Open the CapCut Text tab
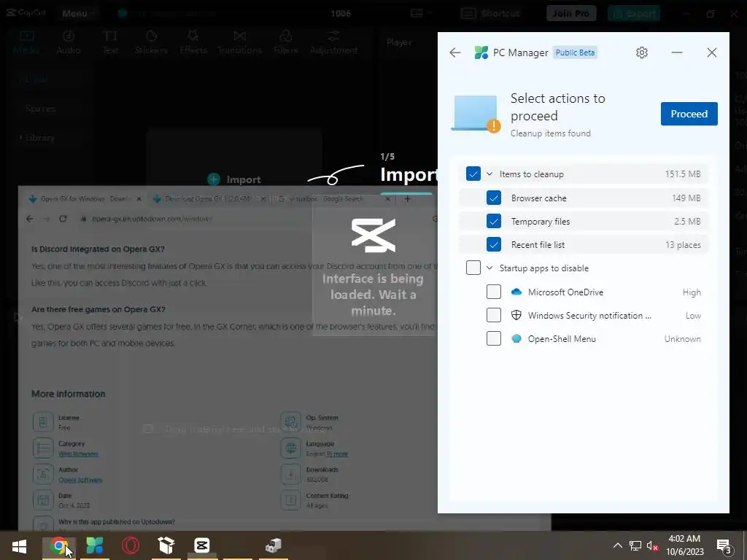This screenshot has width=747, height=560. point(110,42)
